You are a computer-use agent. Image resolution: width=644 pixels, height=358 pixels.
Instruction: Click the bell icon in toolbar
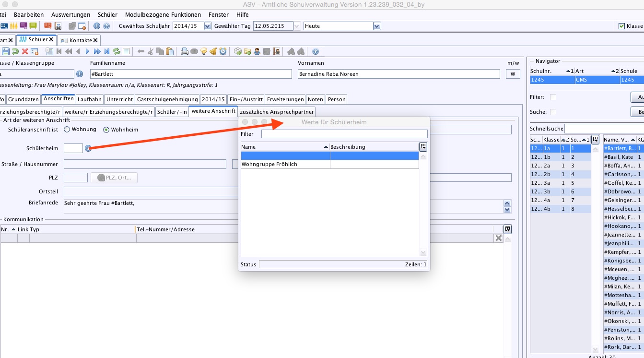(x=213, y=51)
